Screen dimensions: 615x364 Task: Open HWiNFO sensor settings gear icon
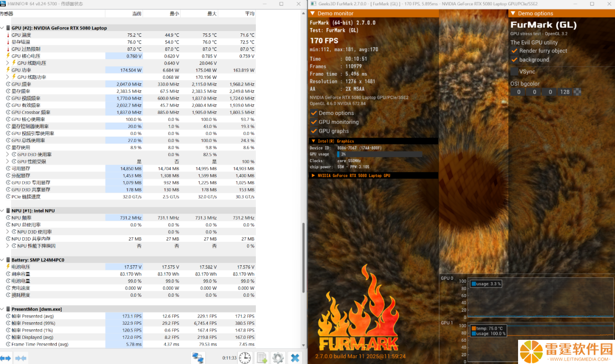pos(278,358)
